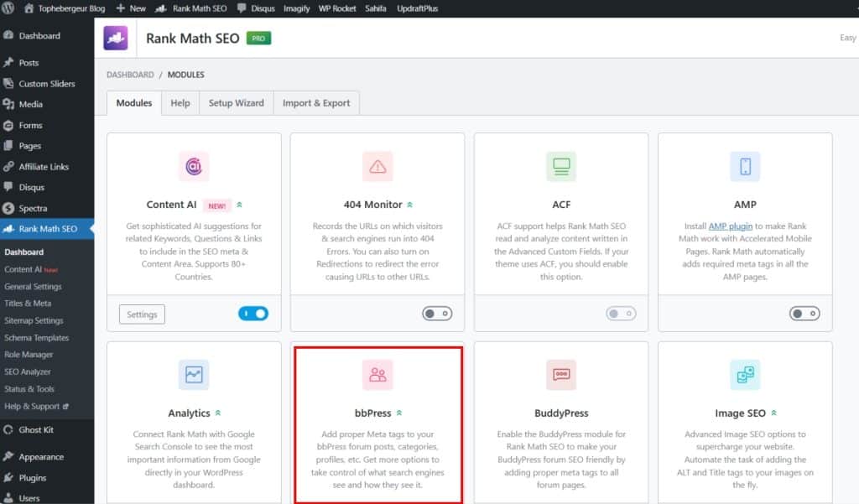
Task: Click the Plugins plug icon in sidebar
Action: [x=8, y=478]
